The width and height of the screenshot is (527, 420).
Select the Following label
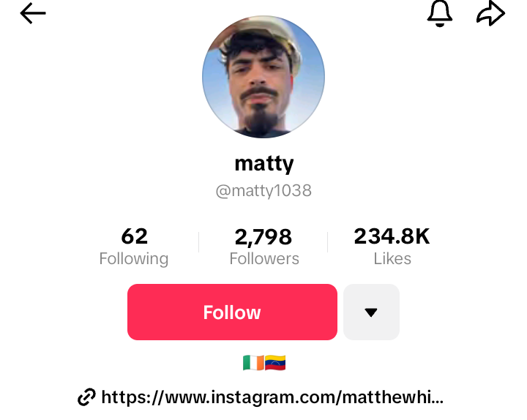tap(134, 259)
